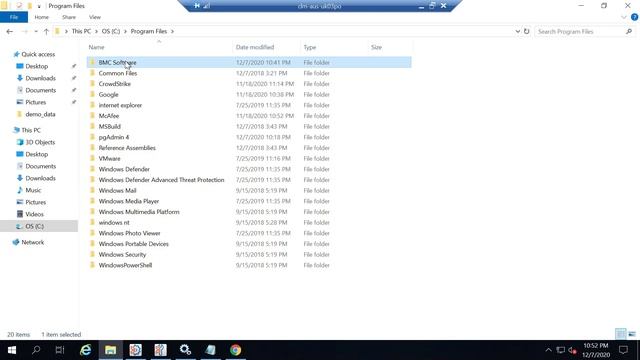Viewport: 640px width, 360px height.
Task: Expand address bar history dropdown
Action: tap(518, 31)
